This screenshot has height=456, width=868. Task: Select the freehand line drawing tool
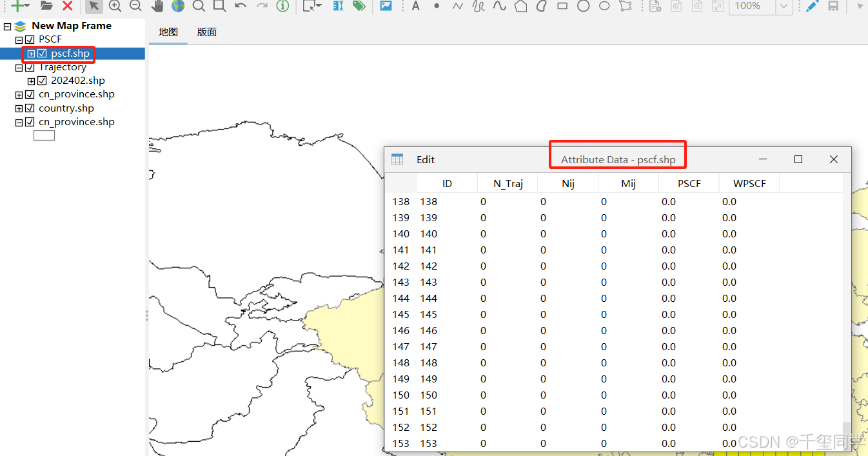point(478,6)
